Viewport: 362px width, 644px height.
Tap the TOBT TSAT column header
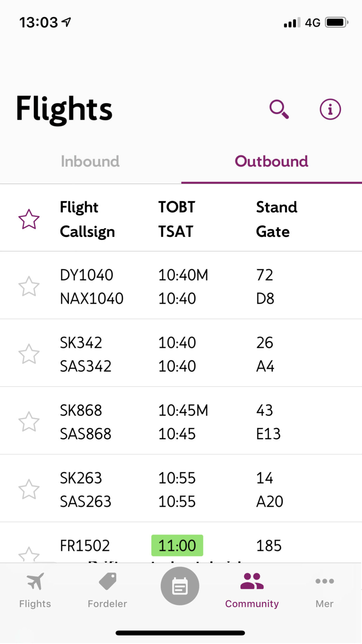pyautogui.click(x=177, y=219)
